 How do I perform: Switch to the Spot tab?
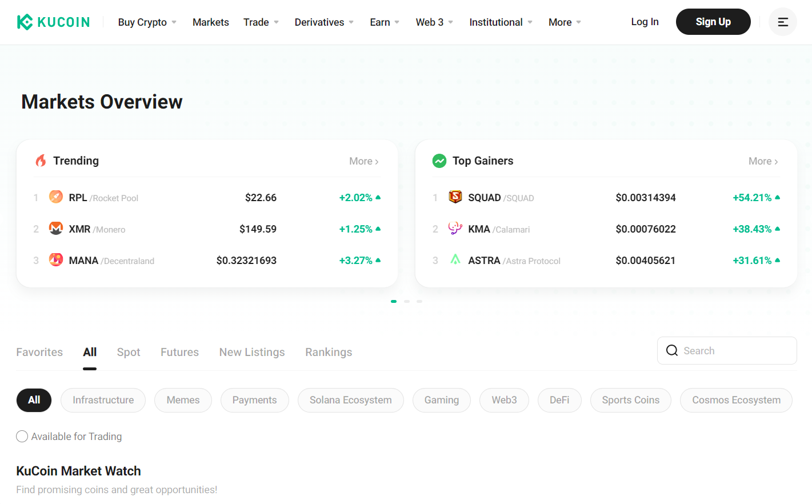coord(129,352)
